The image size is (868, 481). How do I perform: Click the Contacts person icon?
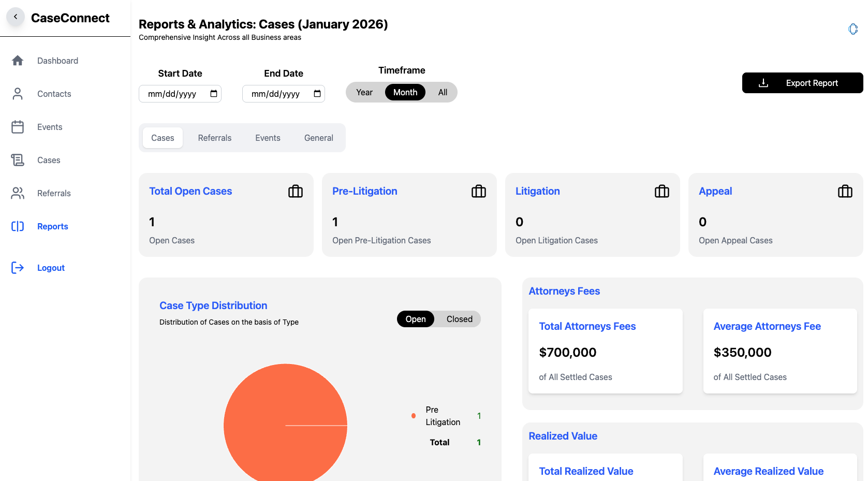(x=18, y=94)
